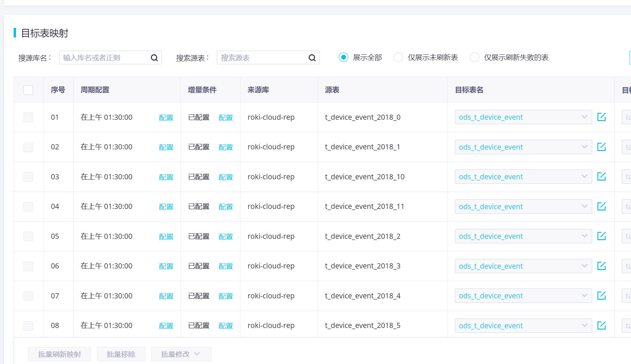This screenshot has height=364, width=631.
Task: Edit target table name for row 02
Action: pyautogui.click(x=602, y=147)
